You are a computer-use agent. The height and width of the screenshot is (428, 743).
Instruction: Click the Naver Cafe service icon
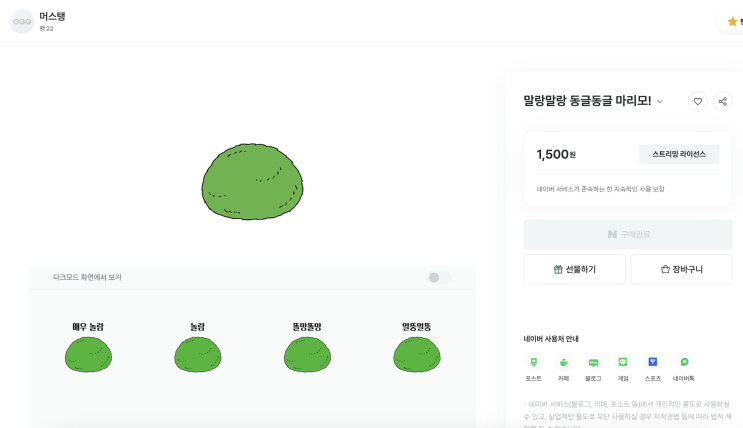click(563, 362)
